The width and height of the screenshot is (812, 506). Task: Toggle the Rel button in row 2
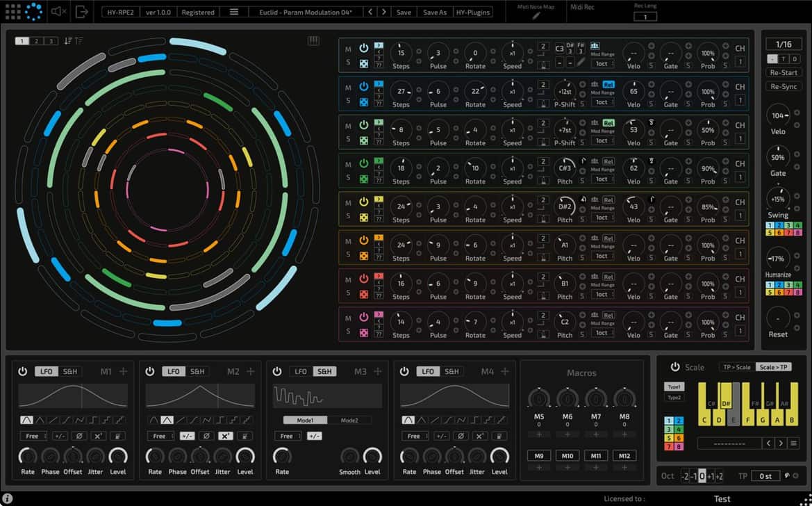[x=608, y=85]
